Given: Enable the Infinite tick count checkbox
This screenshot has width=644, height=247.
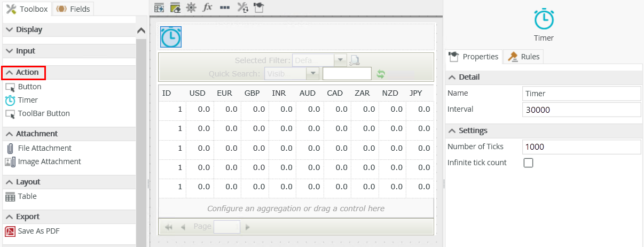Looking at the screenshot, I should [x=528, y=163].
